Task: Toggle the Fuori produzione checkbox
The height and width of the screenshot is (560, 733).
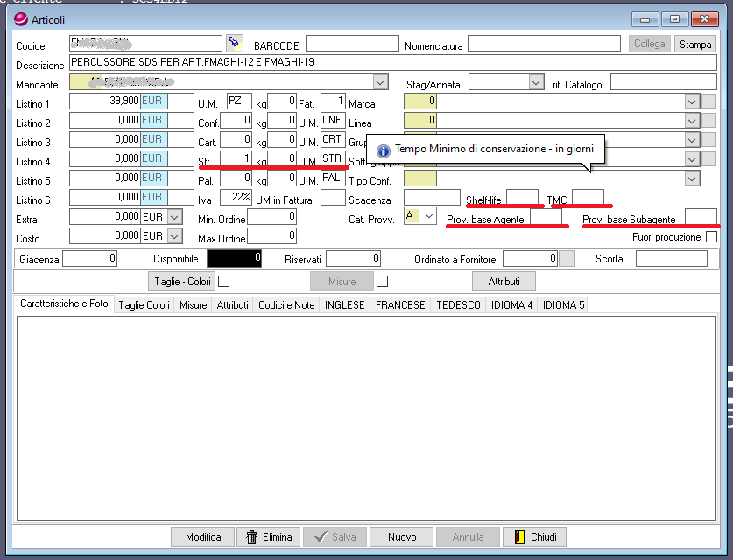Action: [711, 237]
